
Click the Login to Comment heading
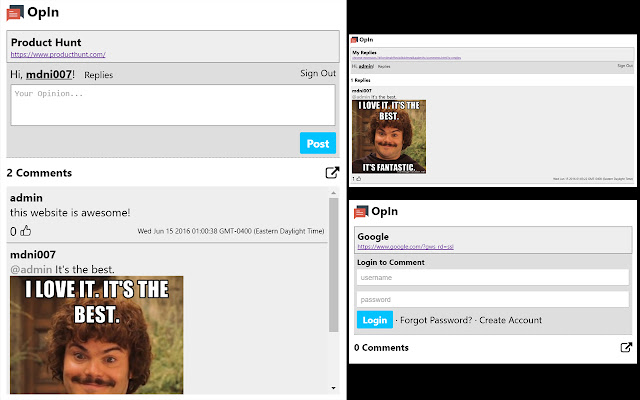(391, 262)
